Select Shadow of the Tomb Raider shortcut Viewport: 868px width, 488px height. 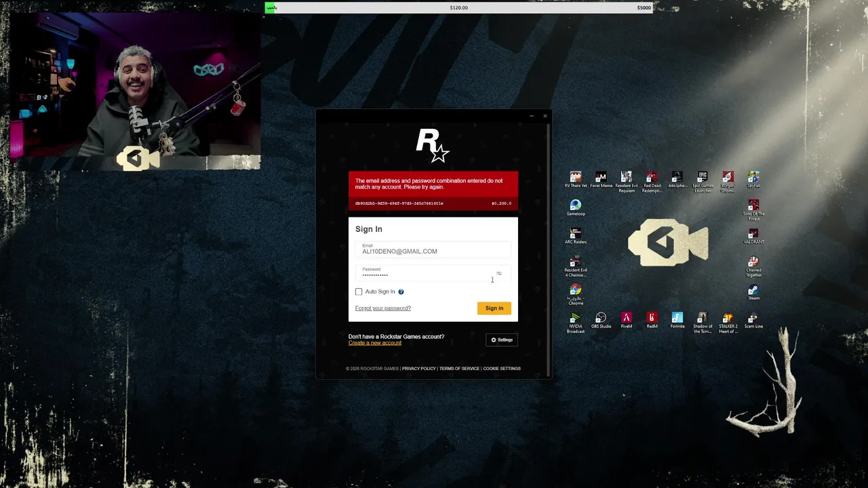tap(703, 323)
